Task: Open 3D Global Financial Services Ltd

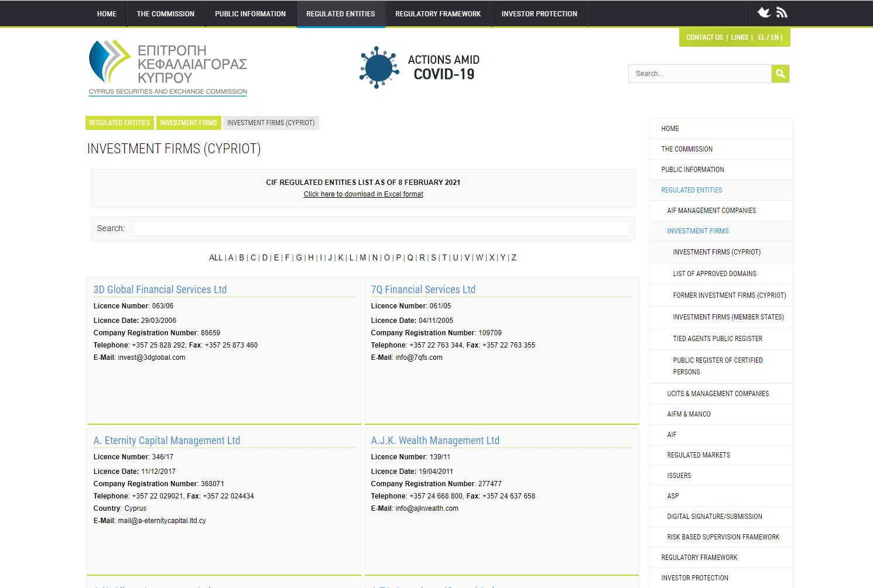Action: coord(160,290)
